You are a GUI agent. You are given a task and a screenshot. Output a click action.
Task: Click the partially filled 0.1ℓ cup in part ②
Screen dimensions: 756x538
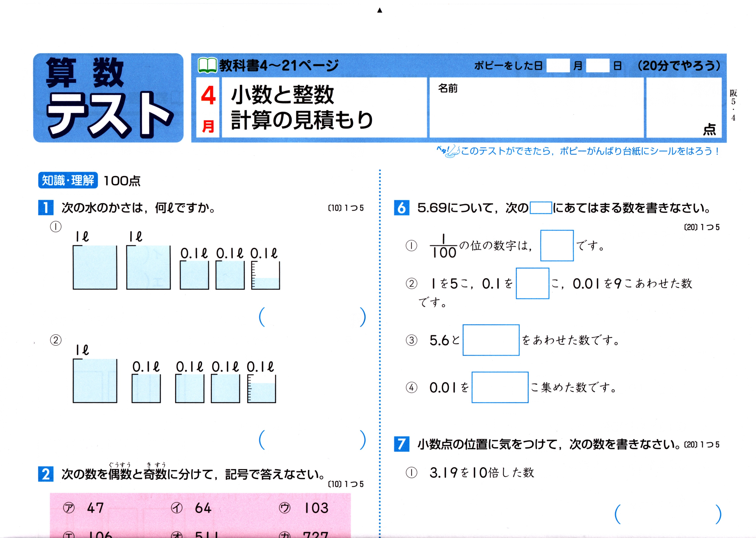(x=262, y=389)
